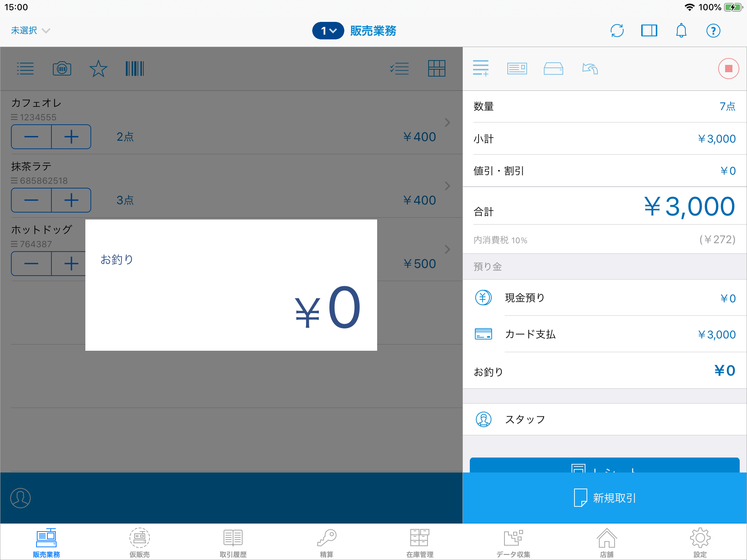The image size is (747, 560).
Task: Increase カフェオレ quantity with plus
Action: (71, 137)
